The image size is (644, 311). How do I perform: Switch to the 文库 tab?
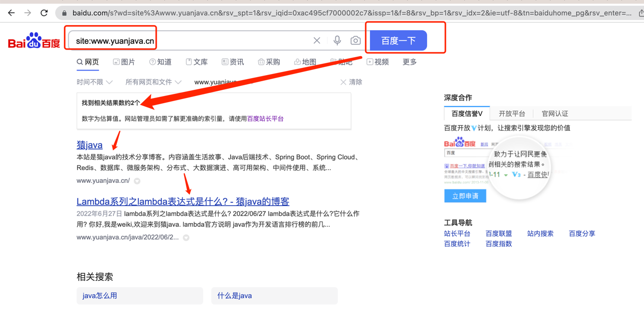[196, 62]
